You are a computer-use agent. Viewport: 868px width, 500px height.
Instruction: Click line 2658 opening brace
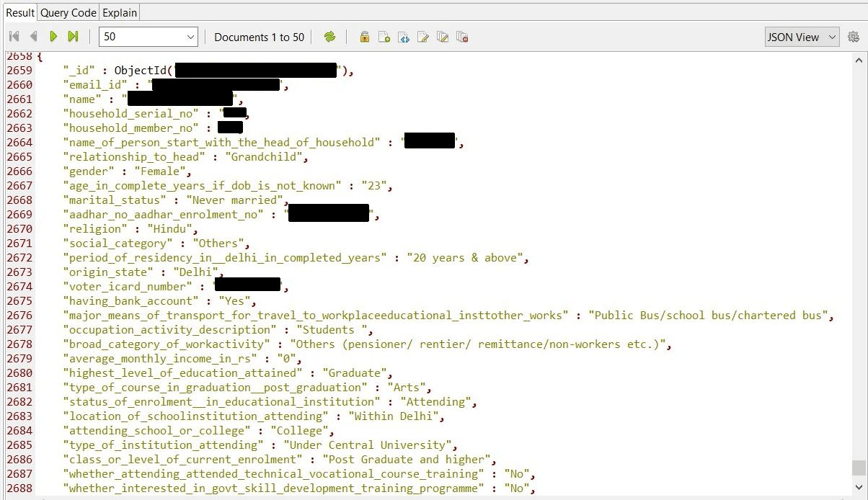pyautogui.click(x=39, y=56)
